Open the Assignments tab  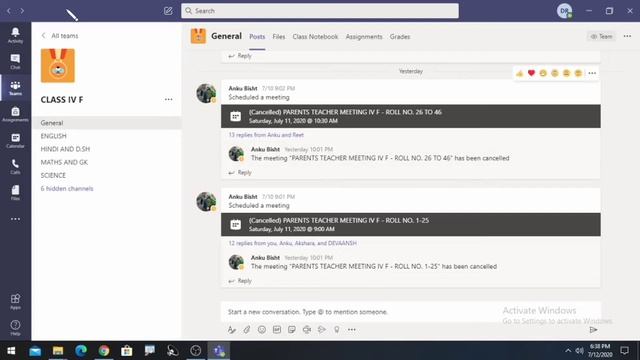(364, 37)
